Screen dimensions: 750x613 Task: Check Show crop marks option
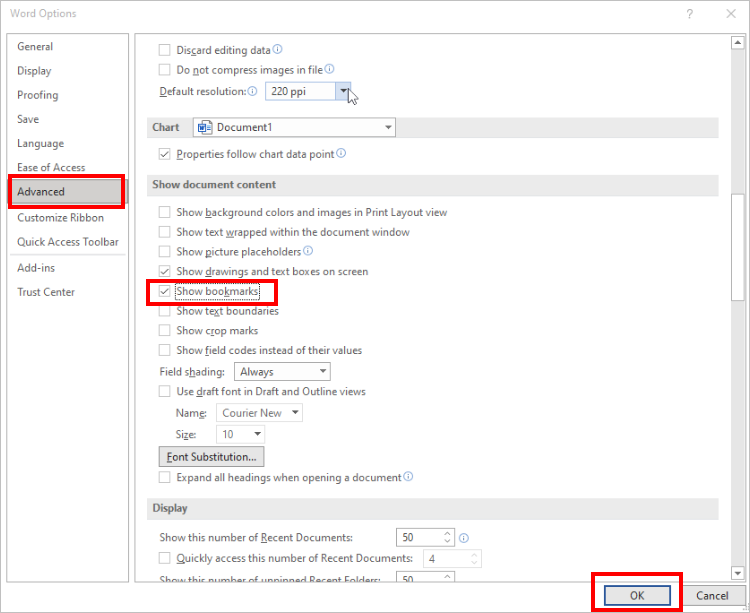point(165,330)
